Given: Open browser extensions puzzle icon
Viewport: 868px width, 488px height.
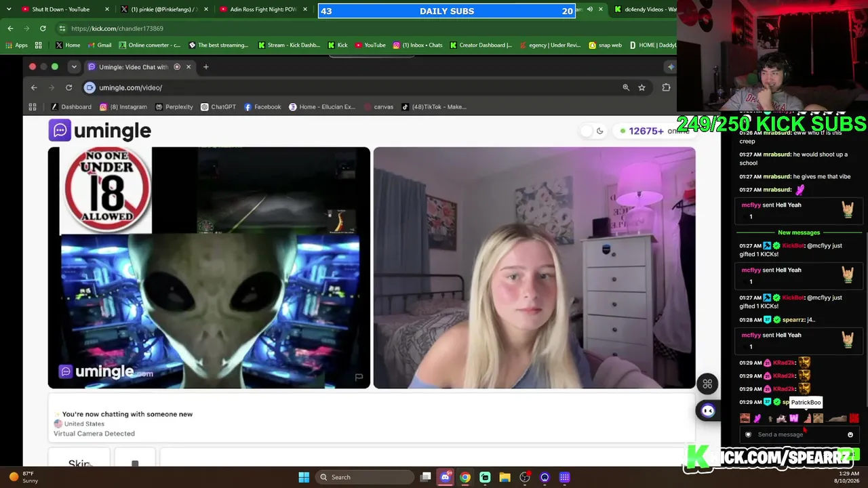Looking at the screenshot, I should coord(666,87).
